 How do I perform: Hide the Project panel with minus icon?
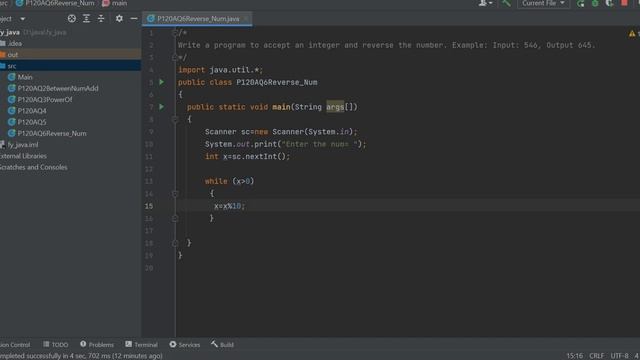point(133,18)
